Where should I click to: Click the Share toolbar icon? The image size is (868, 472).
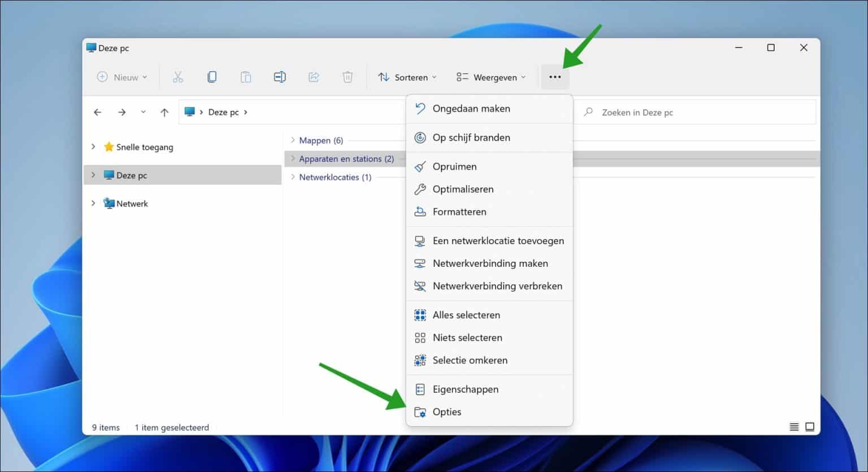(x=314, y=77)
